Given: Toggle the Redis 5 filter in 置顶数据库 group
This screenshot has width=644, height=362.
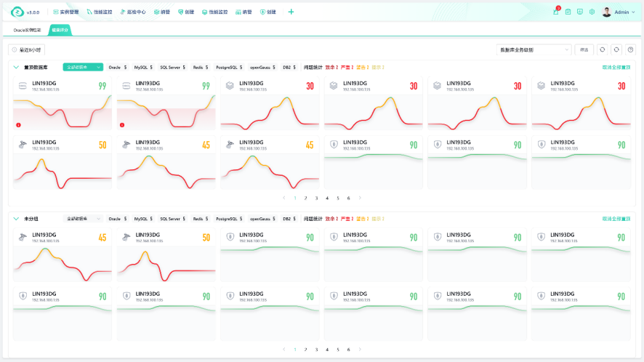Looking at the screenshot, I should 201,68.
